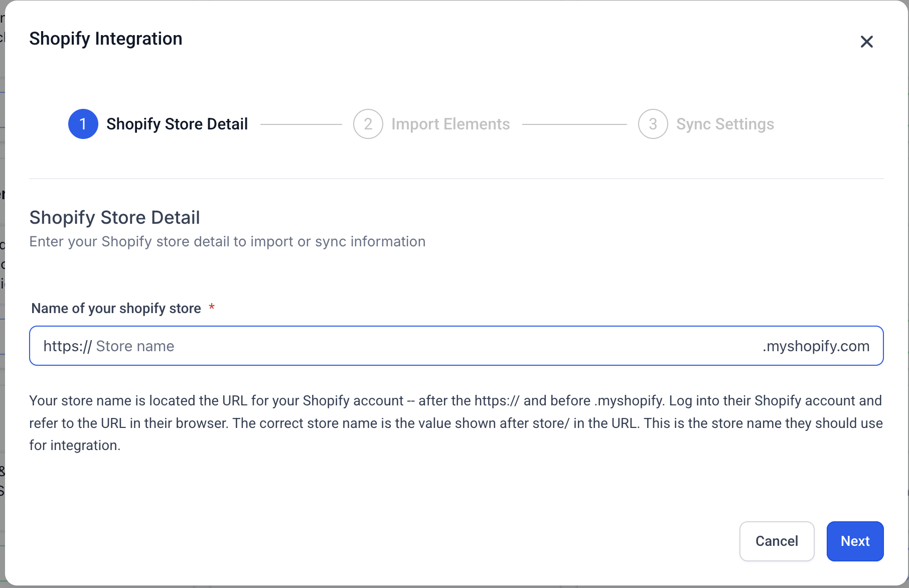
Task: Click the 'Your store name is located' help text
Action: tap(456, 423)
